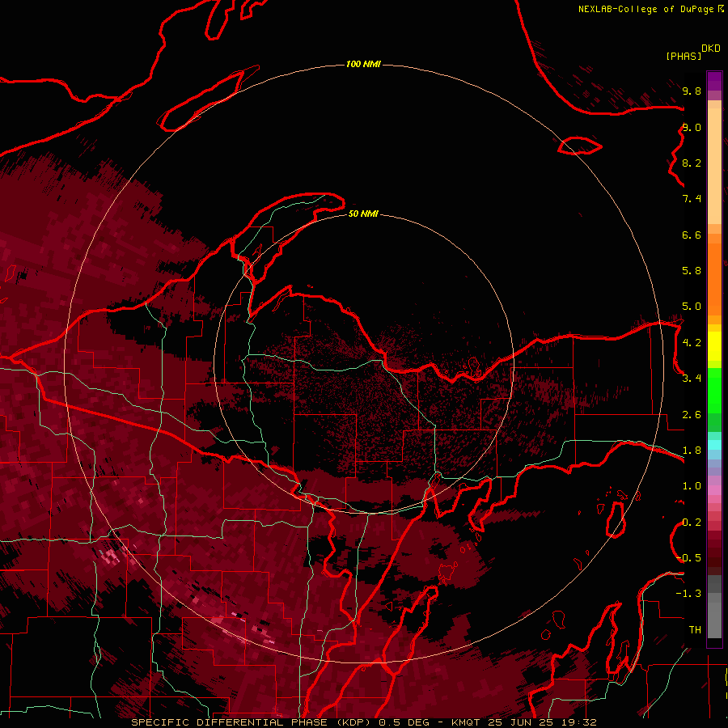The height and width of the screenshot is (728, 728).
Task: Pick the bright green band of the color bar
Action: pyautogui.click(x=714, y=390)
